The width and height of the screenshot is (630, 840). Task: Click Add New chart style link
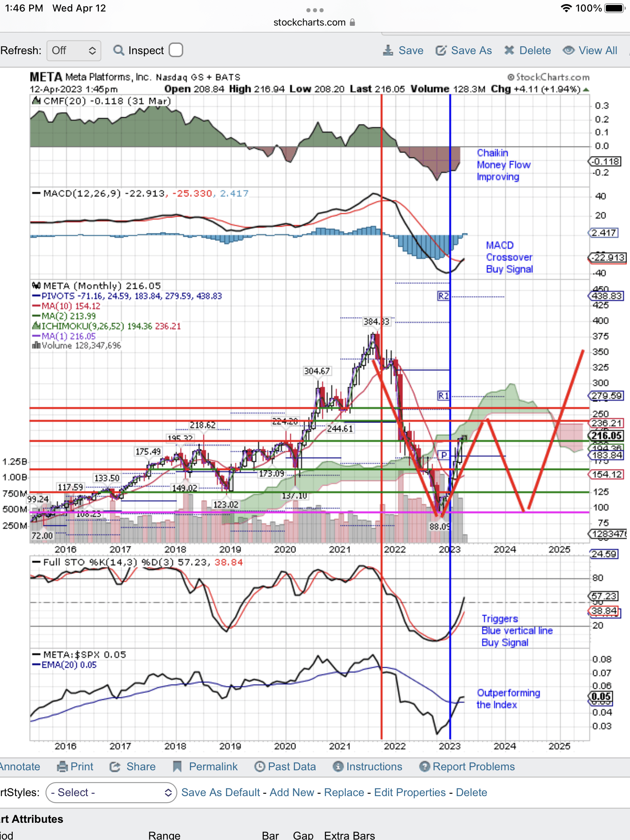click(x=292, y=792)
